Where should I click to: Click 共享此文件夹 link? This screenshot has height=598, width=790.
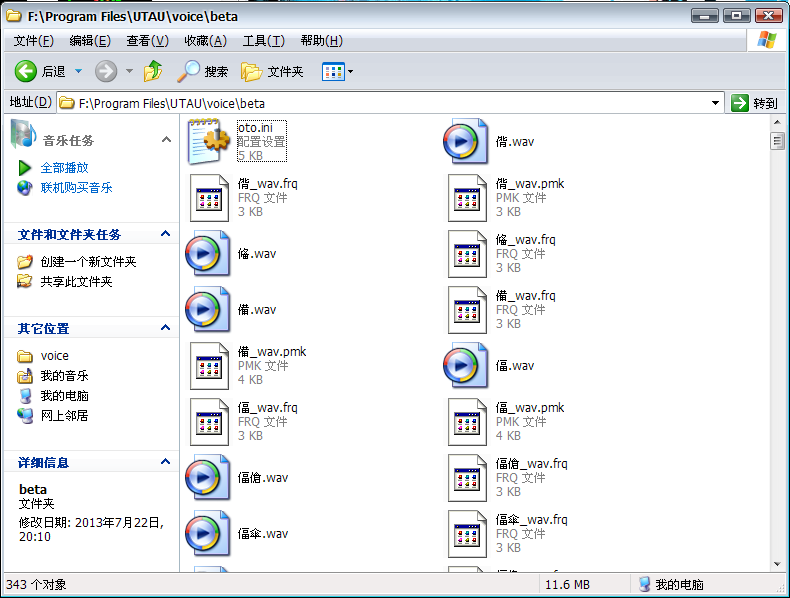77,282
